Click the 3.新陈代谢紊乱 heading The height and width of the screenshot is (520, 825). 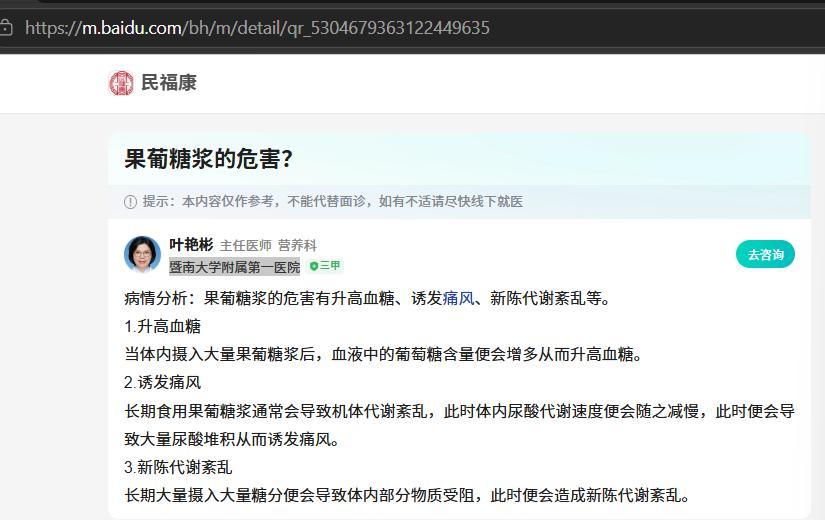[178, 467]
